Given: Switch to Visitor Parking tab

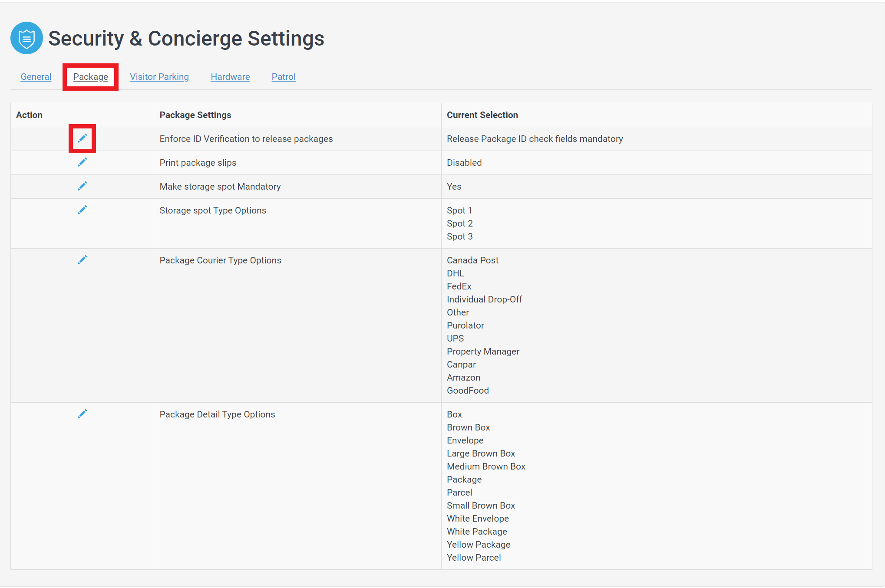Looking at the screenshot, I should [159, 77].
